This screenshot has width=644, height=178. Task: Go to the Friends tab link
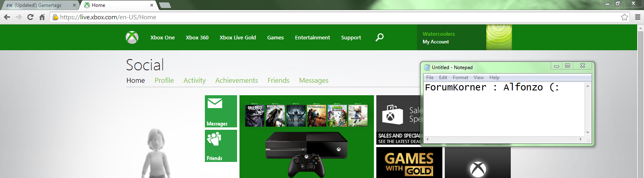point(279,80)
